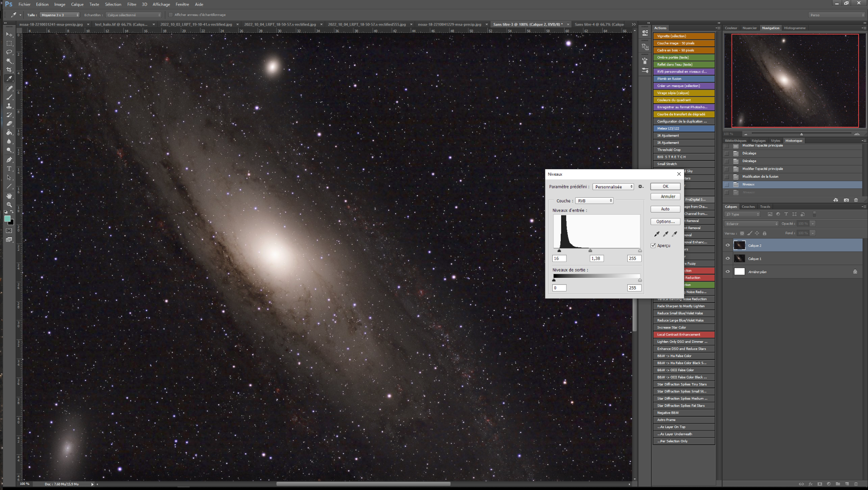Filter layers by text type

click(x=786, y=214)
